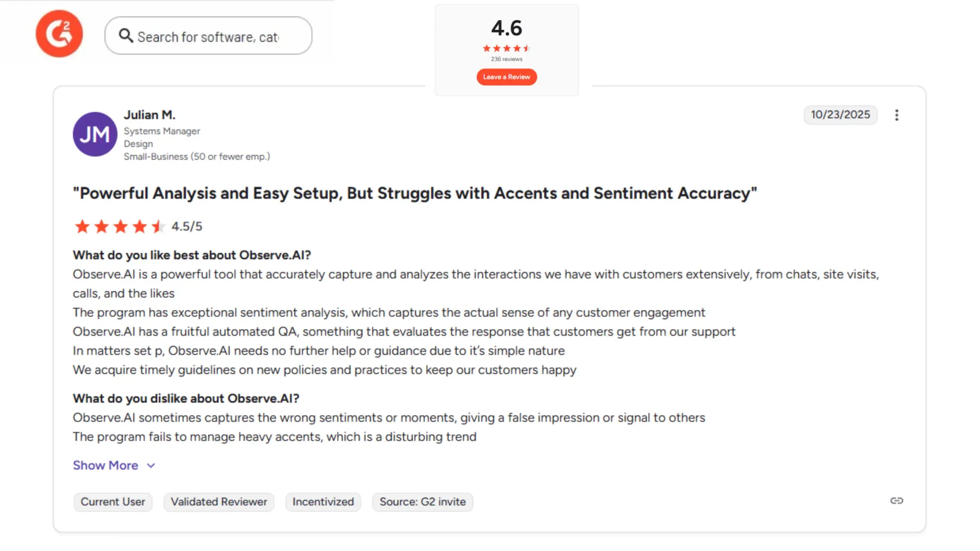Click the half-filled fifth star in the rating
The width and height of the screenshot is (980, 551).
point(159,226)
